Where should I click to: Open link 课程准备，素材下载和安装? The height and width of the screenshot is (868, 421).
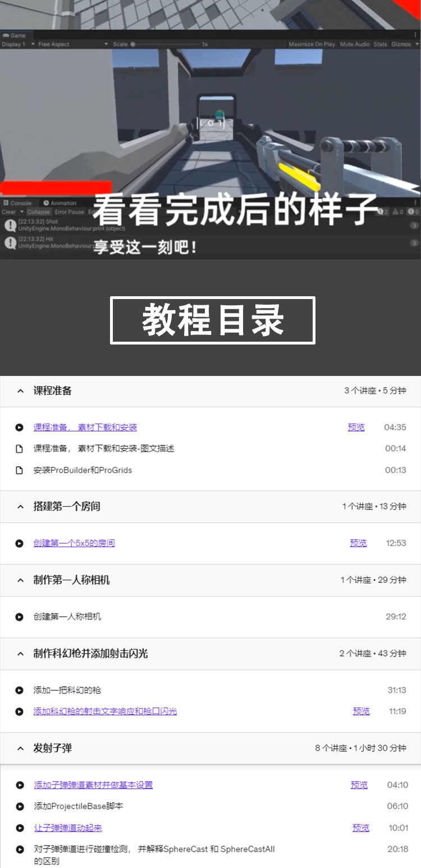pyautogui.click(x=85, y=428)
